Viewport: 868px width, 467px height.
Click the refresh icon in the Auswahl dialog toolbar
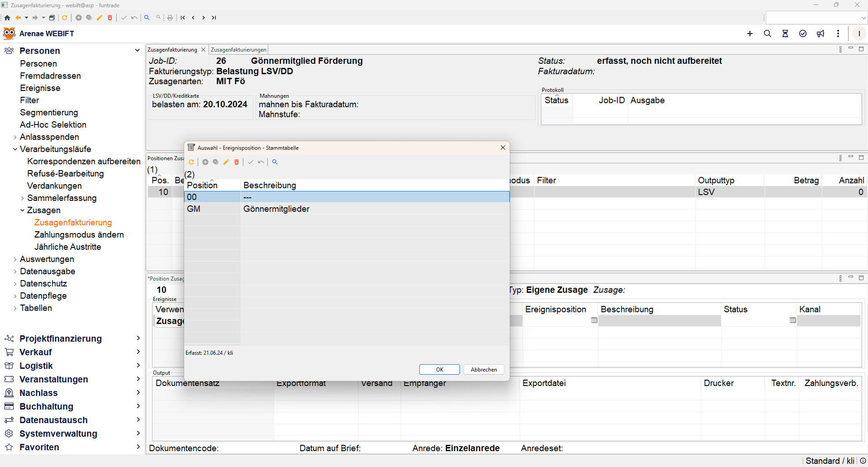(x=191, y=162)
